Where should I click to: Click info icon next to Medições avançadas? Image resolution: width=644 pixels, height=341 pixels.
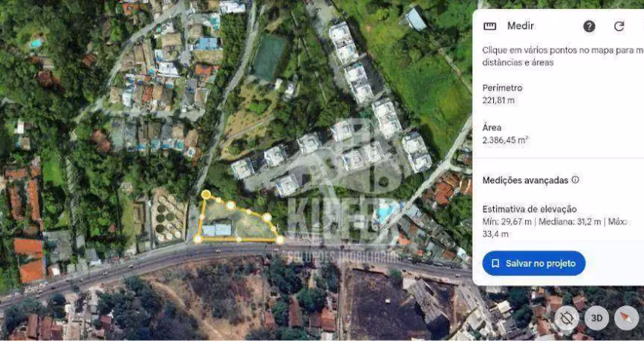click(575, 180)
